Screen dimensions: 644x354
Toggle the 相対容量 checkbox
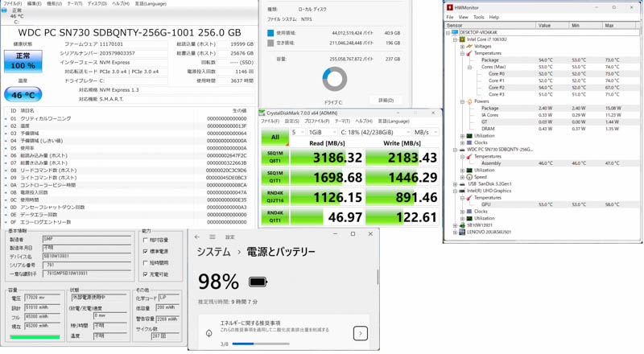146,241
